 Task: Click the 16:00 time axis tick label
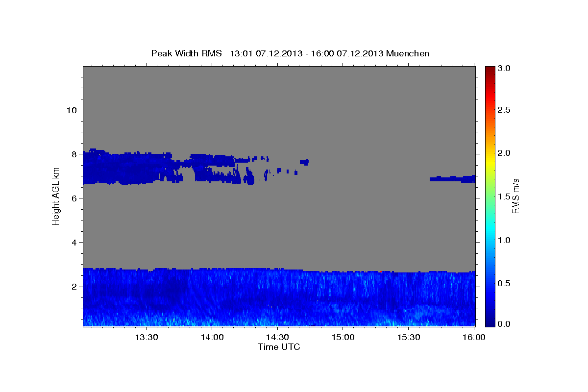click(473, 337)
